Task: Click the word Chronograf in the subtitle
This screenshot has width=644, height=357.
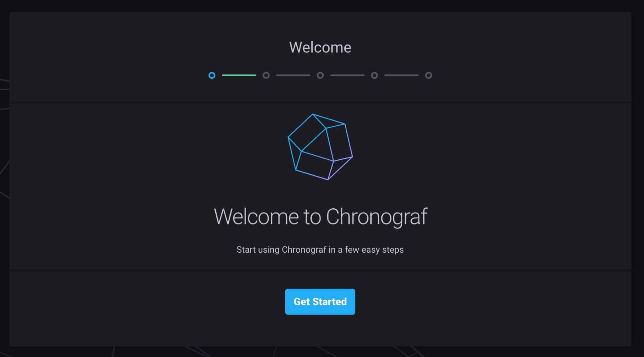Action: pos(304,250)
